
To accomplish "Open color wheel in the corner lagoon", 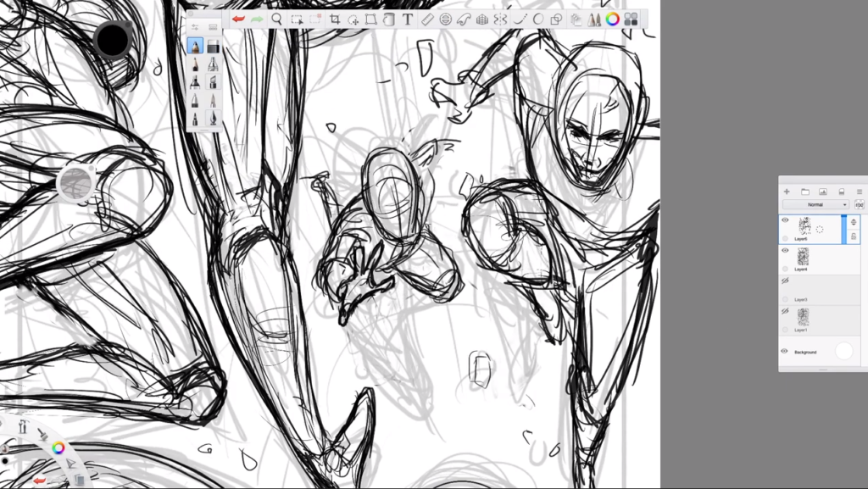I will [58, 447].
